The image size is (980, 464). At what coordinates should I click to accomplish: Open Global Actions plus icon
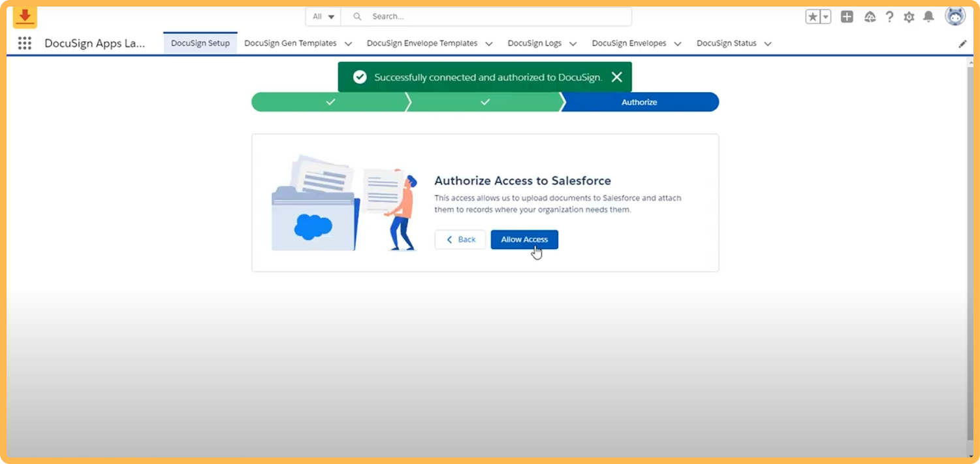(847, 17)
